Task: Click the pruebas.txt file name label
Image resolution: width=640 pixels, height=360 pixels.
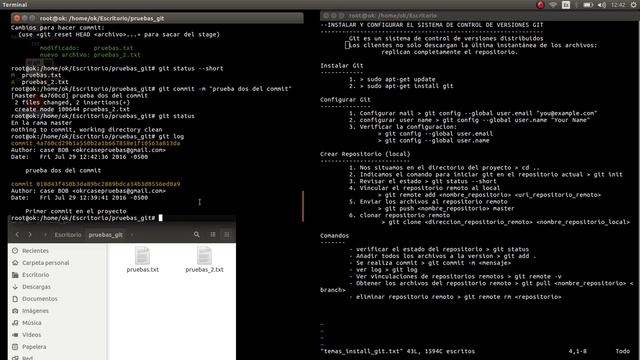Action: point(142,269)
